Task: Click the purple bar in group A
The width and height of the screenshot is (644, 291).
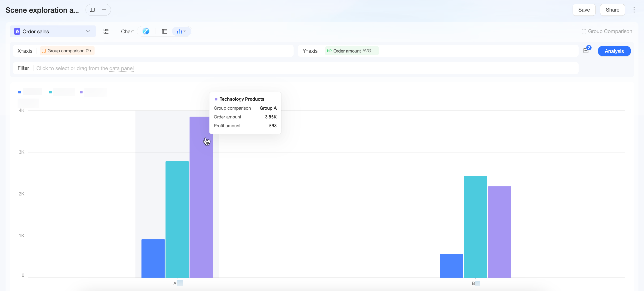Action: point(201,197)
